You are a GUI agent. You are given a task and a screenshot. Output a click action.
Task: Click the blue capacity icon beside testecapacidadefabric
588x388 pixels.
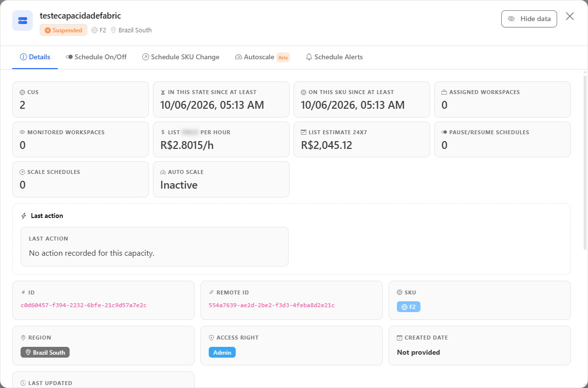[x=23, y=21]
